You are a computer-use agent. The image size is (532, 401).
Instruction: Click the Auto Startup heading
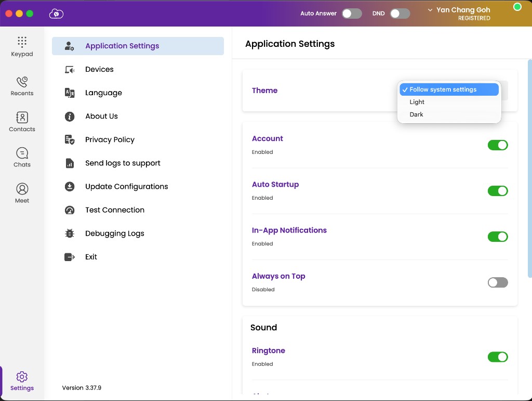click(x=275, y=184)
